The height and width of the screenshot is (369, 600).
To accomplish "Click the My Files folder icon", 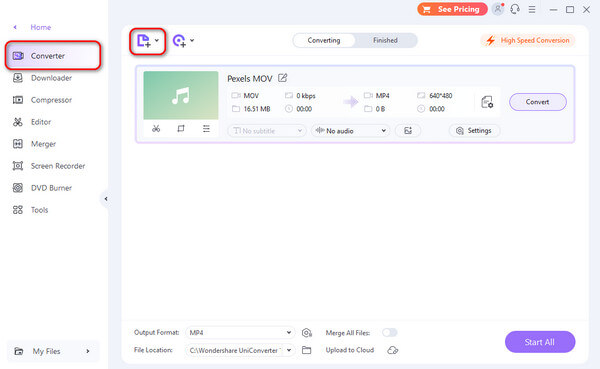I will click(x=18, y=351).
